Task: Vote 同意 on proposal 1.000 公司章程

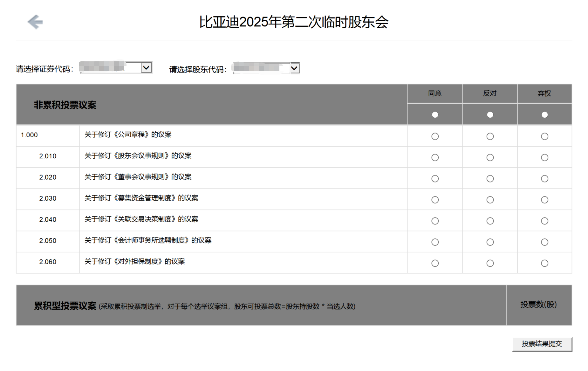Action: tap(435, 136)
